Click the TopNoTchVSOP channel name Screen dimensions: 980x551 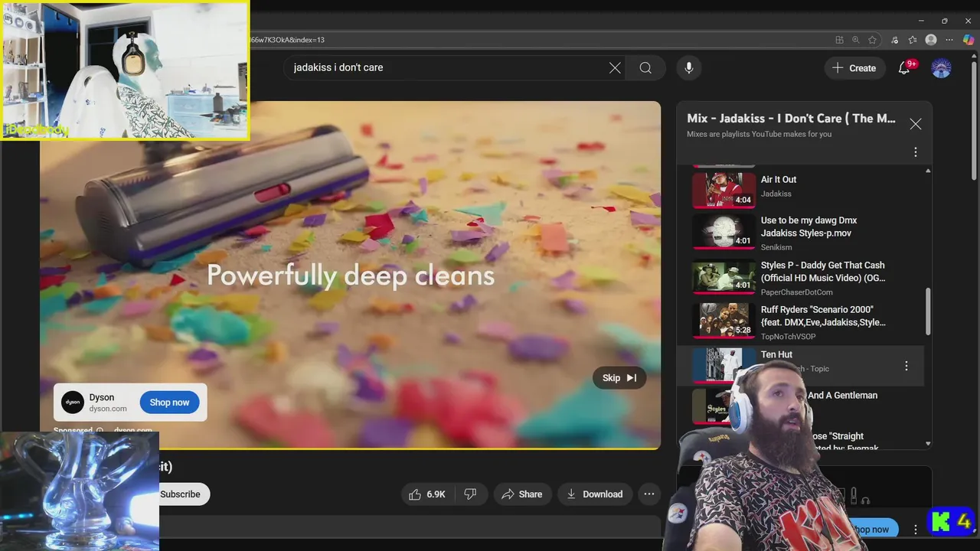point(788,336)
